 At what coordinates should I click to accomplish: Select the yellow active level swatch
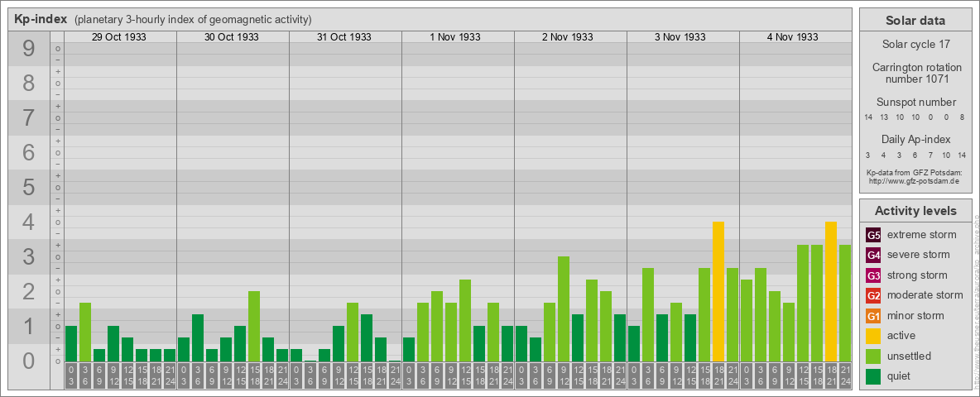[x=873, y=336]
